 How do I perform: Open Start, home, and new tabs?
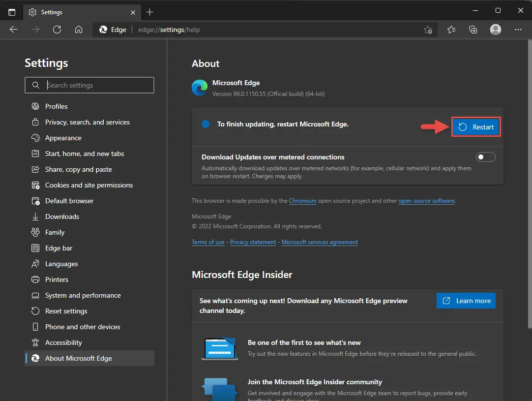[89, 154]
